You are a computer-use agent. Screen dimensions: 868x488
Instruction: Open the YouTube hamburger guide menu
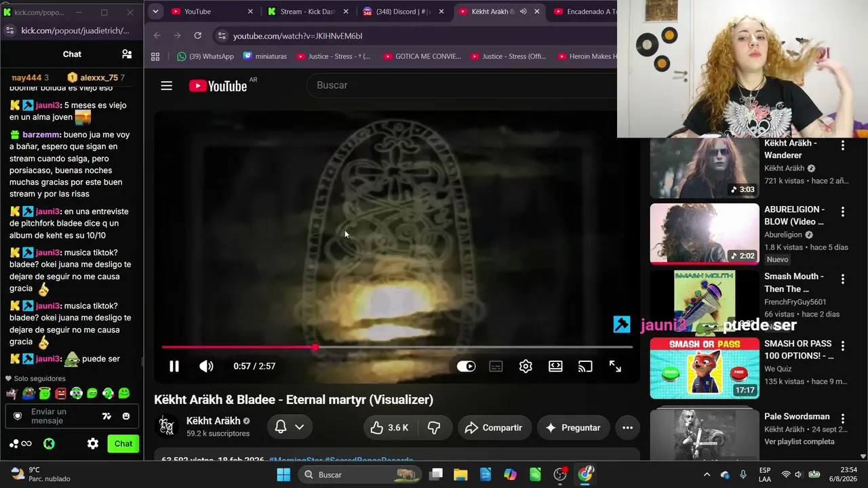coord(166,85)
